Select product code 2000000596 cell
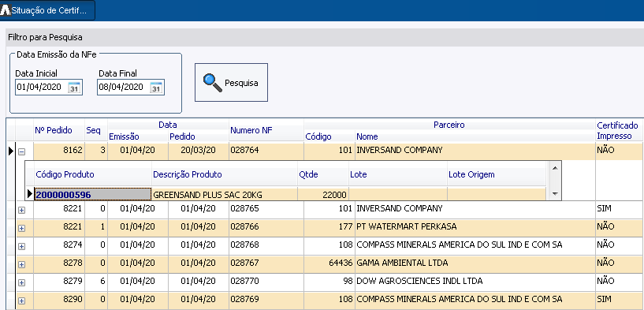 tap(93, 195)
